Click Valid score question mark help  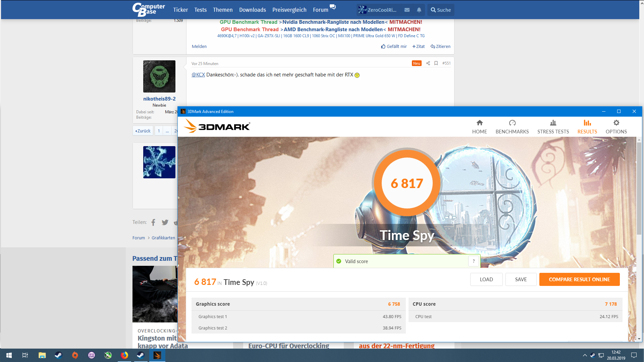(474, 261)
